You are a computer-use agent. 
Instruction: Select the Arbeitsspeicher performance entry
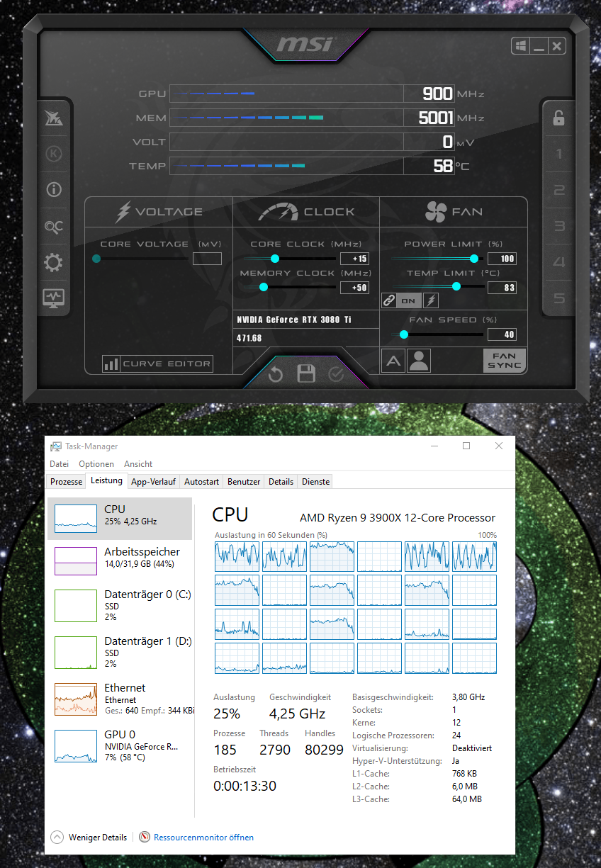[120, 560]
